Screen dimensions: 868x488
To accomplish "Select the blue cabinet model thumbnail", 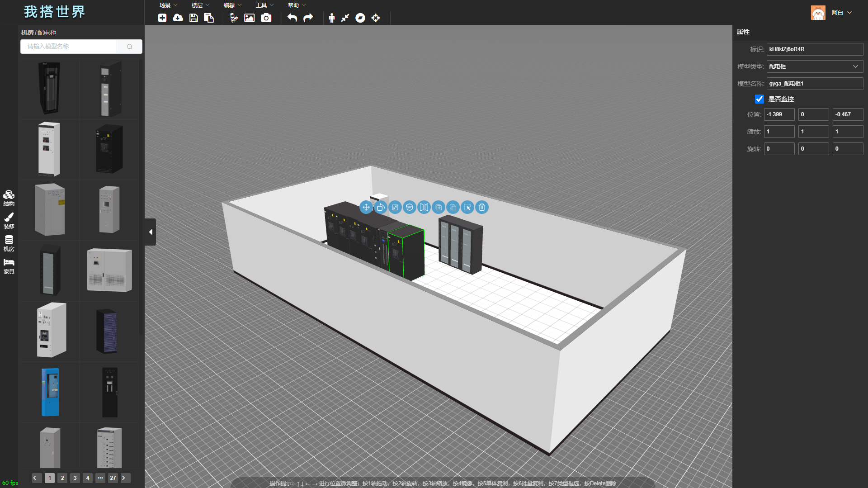I will click(50, 392).
